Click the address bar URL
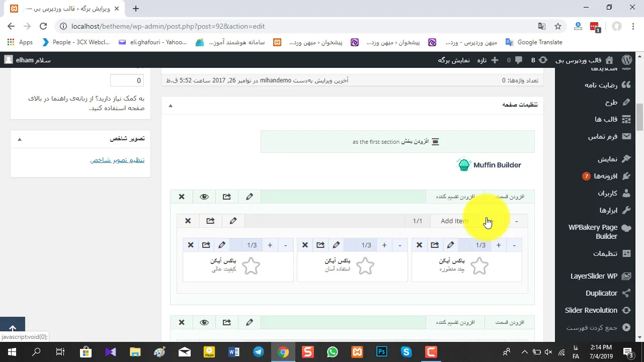Screen dimensions: 644x362 (x=168, y=26)
